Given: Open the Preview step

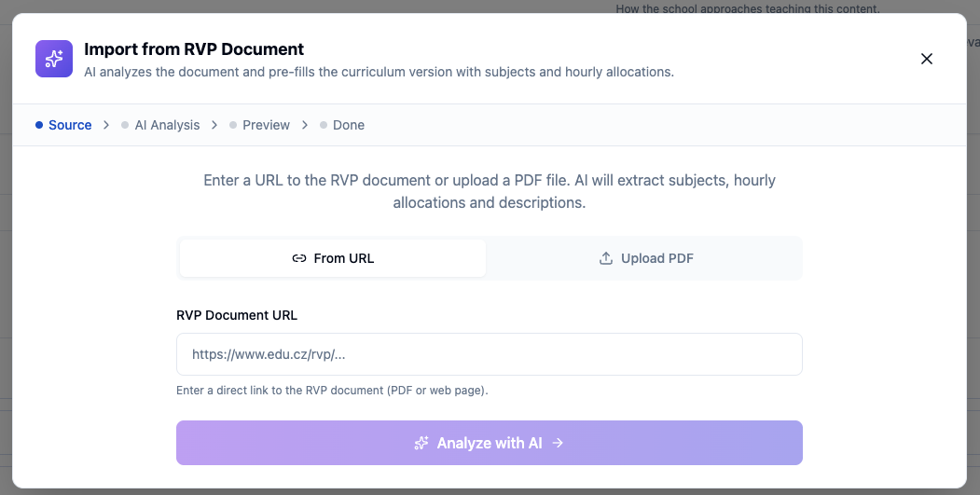Looking at the screenshot, I should (259, 125).
